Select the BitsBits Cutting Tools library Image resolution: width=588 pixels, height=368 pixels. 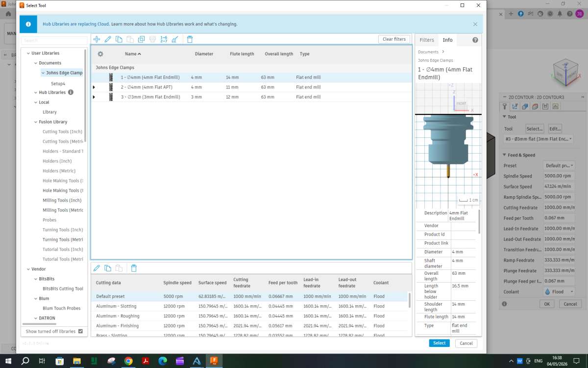pos(63,289)
